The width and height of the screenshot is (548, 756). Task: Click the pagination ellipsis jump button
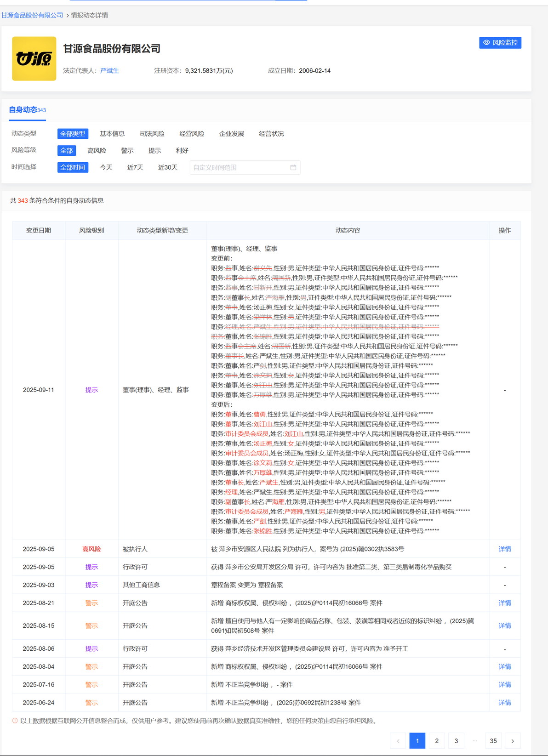pos(475,741)
